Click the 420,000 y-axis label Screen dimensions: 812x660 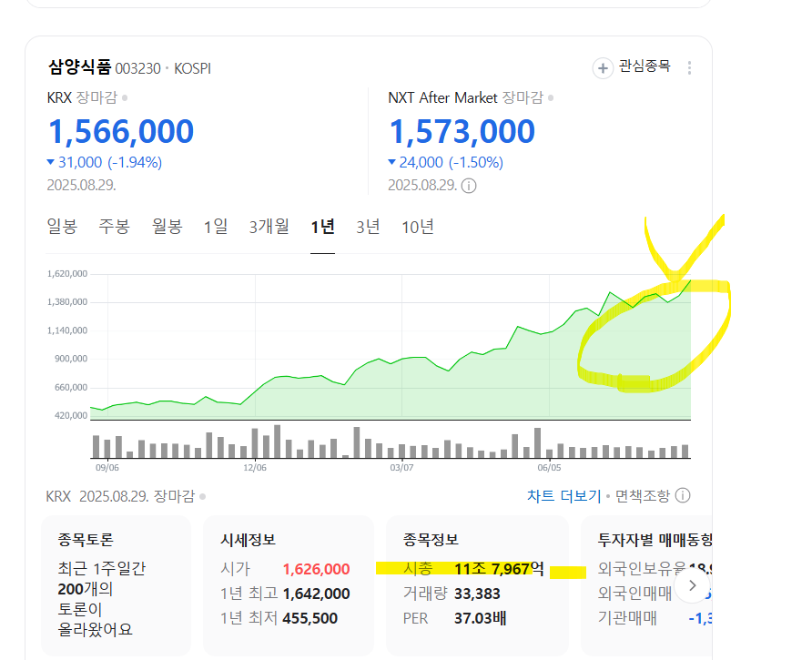pyautogui.click(x=71, y=415)
